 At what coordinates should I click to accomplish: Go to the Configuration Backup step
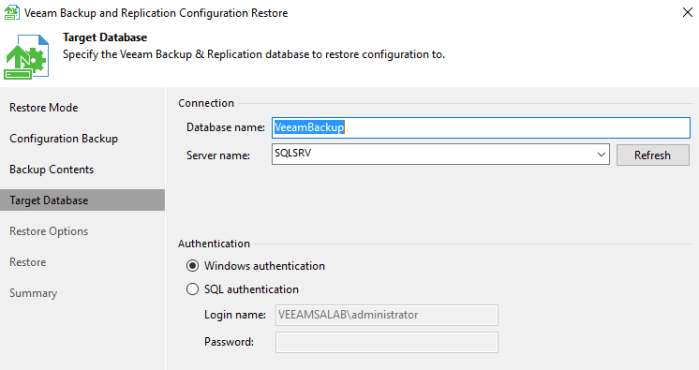(64, 139)
